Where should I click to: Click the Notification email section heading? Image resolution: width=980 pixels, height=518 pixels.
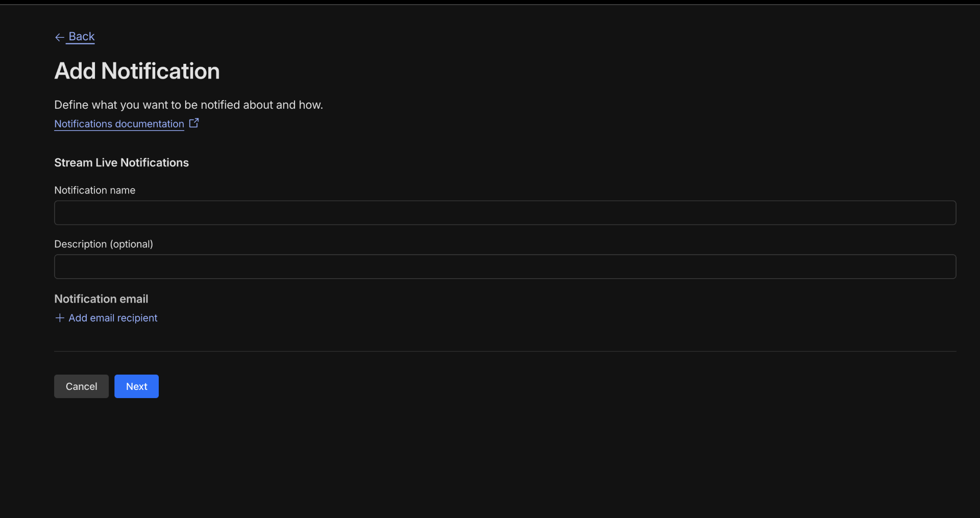point(101,299)
